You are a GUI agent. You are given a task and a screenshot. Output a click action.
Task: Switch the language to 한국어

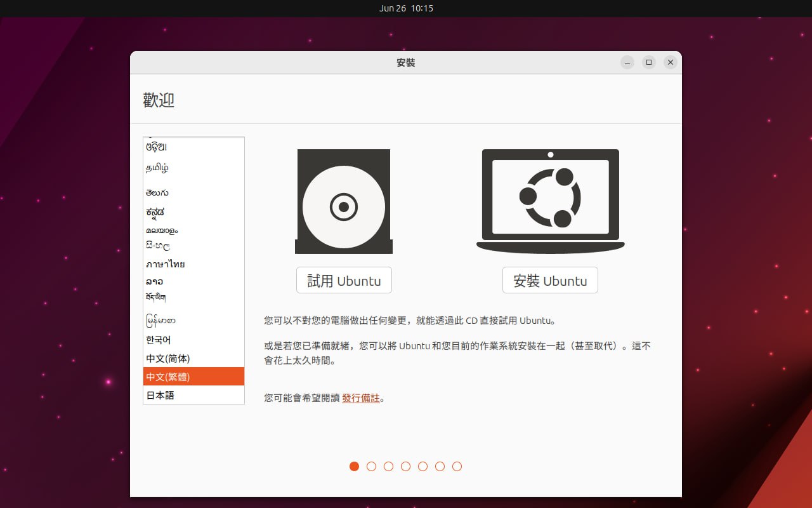[x=193, y=340]
